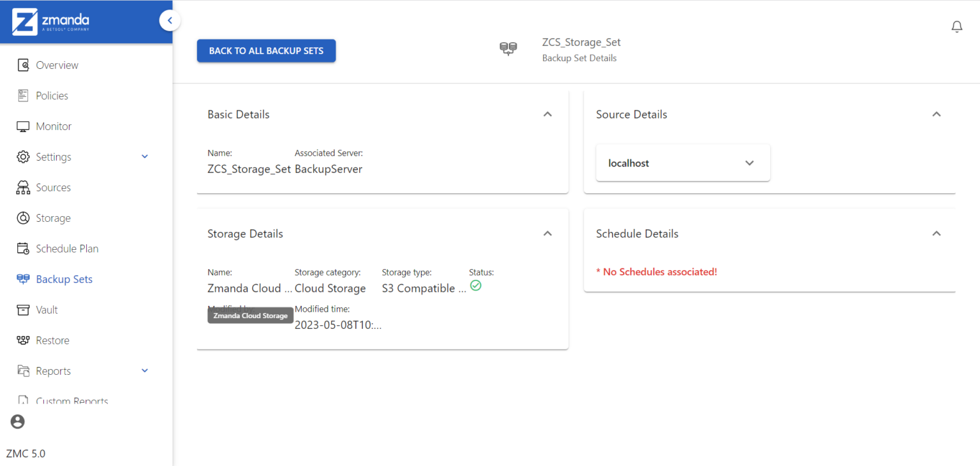
Task: Open the Monitor section
Action: click(23, 126)
